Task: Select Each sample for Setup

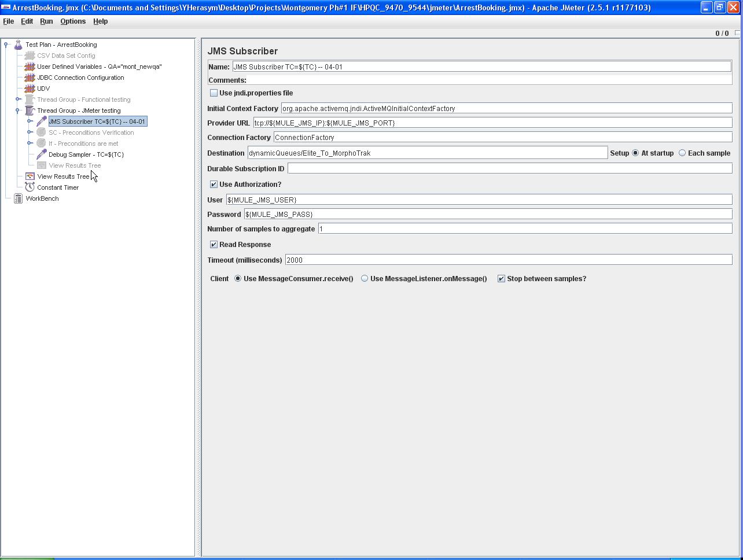Action: pos(682,153)
